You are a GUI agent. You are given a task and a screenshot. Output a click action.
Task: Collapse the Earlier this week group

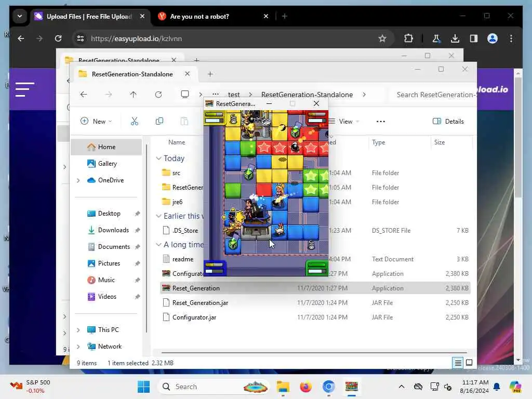coord(158,216)
